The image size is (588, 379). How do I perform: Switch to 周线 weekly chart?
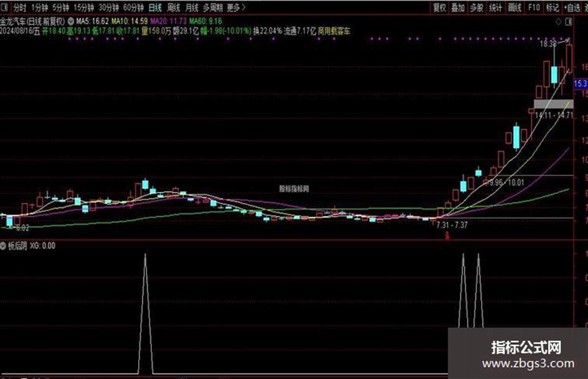tap(174, 7)
